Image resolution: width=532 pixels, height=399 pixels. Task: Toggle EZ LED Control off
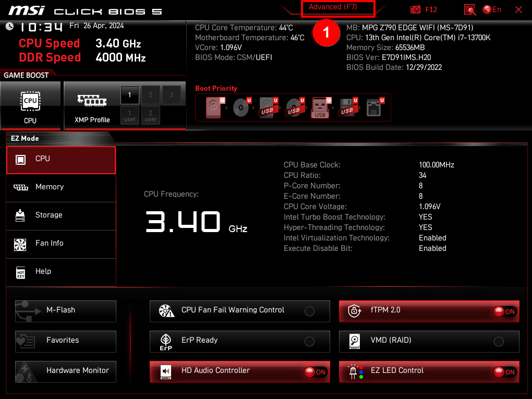(504, 372)
